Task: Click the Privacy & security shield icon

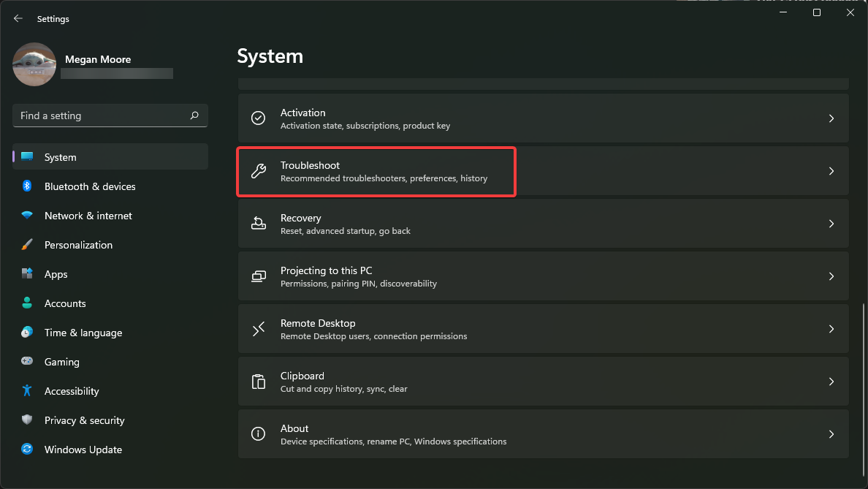Action: click(x=26, y=420)
